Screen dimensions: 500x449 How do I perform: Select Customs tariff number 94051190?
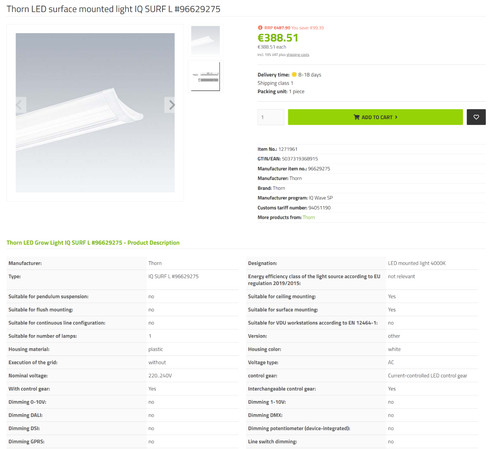[x=320, y=208]
